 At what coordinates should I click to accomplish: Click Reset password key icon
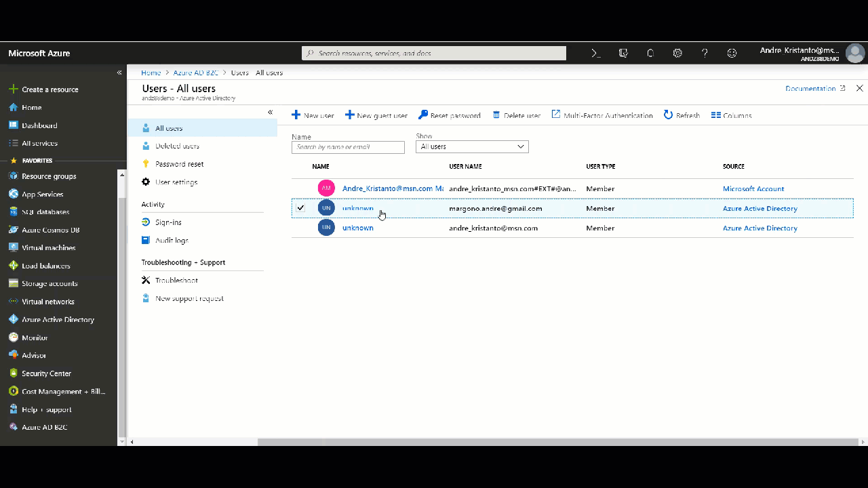click(x=423, y=115)
